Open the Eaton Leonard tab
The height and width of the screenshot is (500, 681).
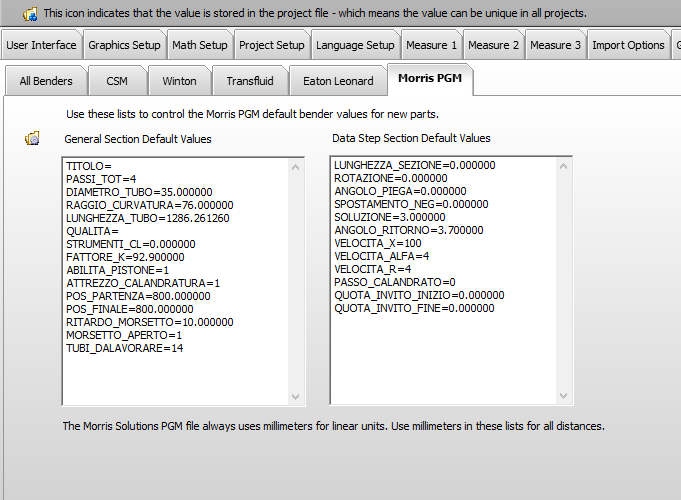338,81
